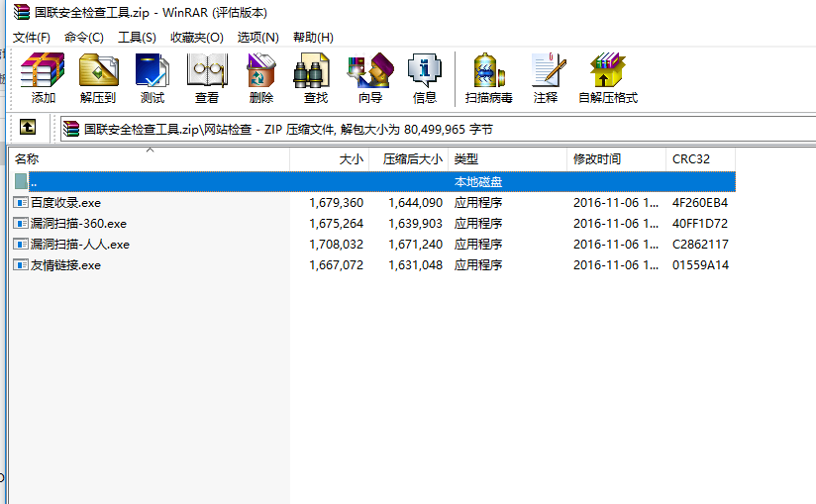Image resolution: width=816 pixels, height=504 pixels.
Task: Click the 解压到 (Extract to) icon
Action: coord(98,69)
